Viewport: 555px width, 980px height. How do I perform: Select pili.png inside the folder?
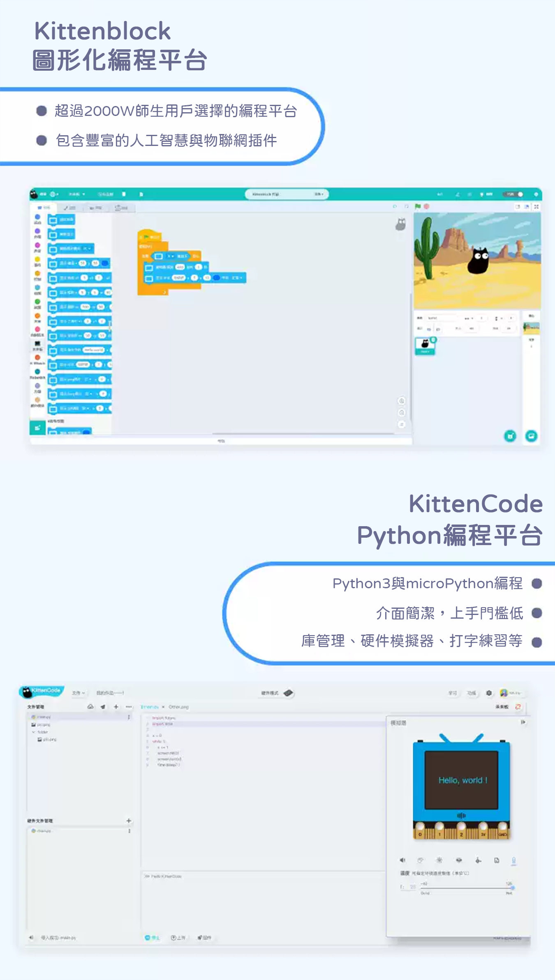coord(47,740)
